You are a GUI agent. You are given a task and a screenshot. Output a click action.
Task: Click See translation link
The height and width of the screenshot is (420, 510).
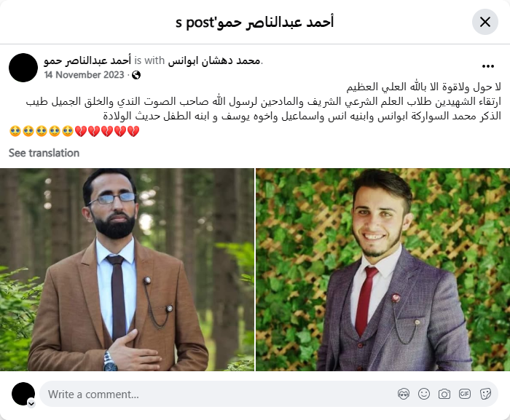[44, 153]
